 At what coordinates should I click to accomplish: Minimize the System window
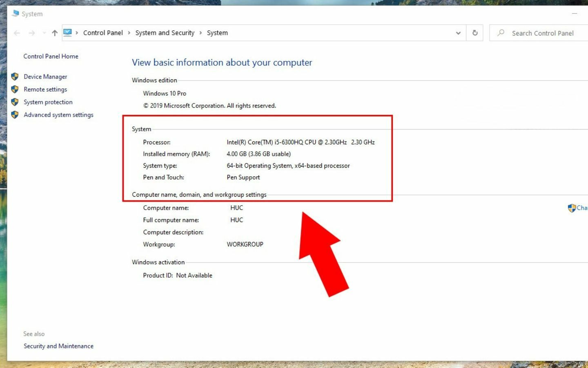click(x=575, y=13)
